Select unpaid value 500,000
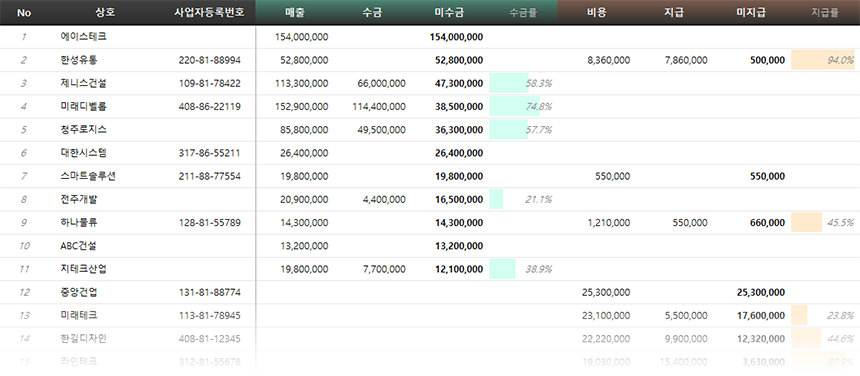Viewport: 860px width, 376px height. tap(767, 60)
